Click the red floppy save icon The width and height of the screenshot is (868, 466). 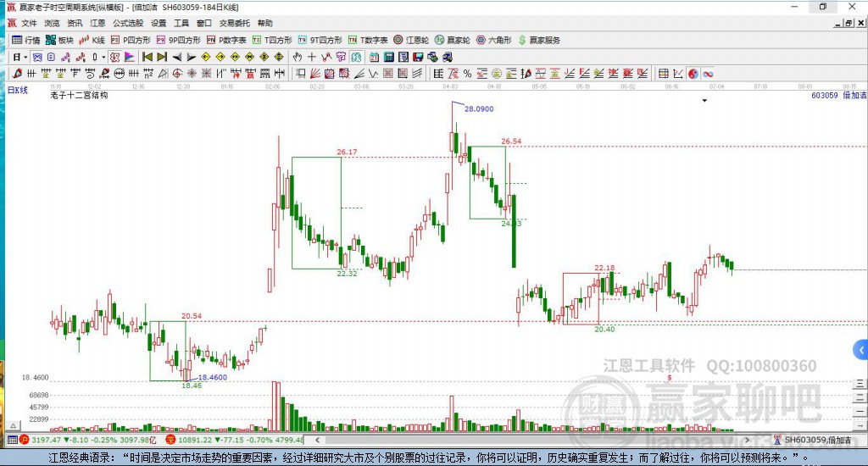coord(418,57)
